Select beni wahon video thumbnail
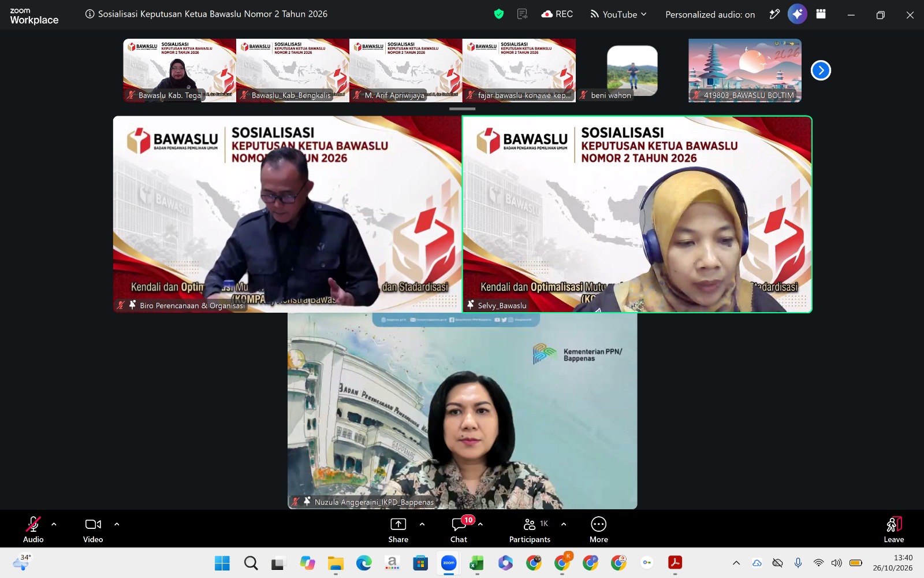924x578 pixels. pyautogui.click(x=632, y=71)
